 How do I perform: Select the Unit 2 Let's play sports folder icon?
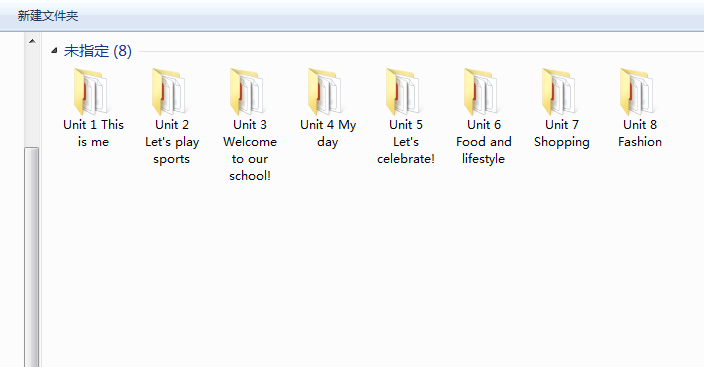pos(169,92)
